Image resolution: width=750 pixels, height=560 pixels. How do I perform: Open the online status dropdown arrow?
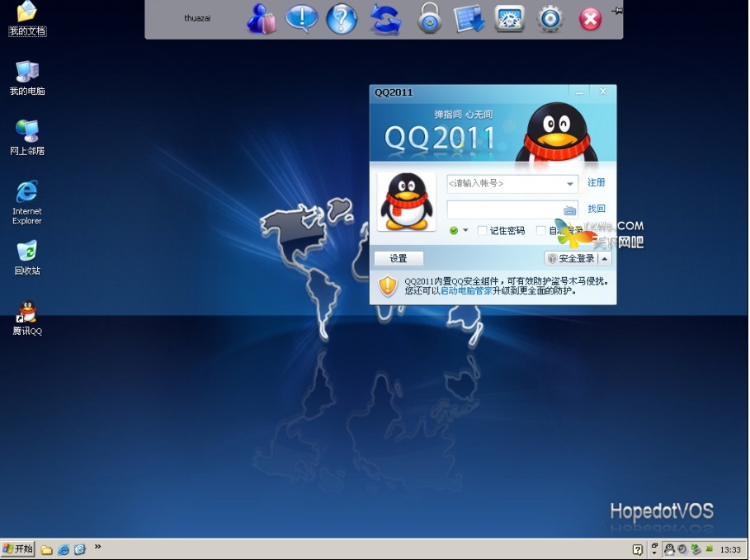point(465,230)
